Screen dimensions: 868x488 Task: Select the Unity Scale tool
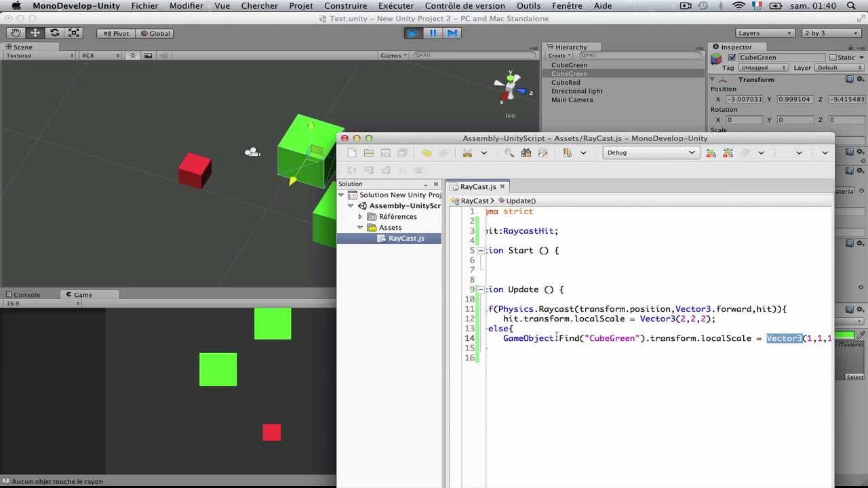tap(74, 33)
